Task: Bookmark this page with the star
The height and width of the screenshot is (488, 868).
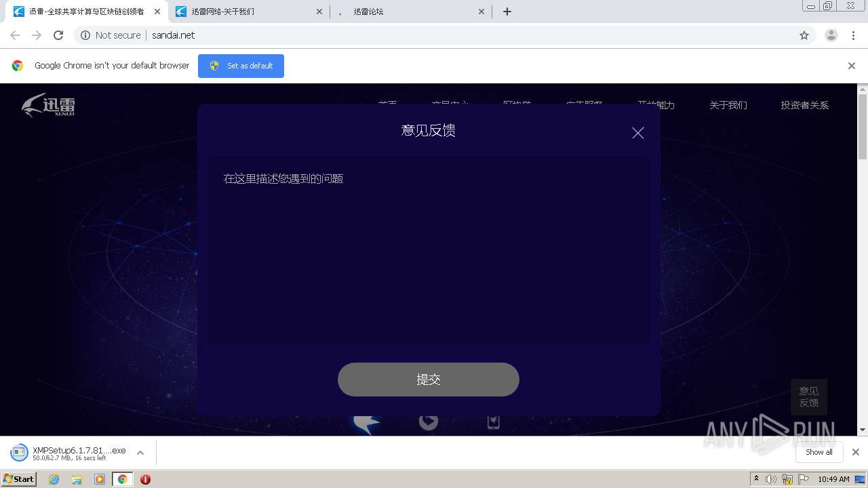Action: click(804, 35)
